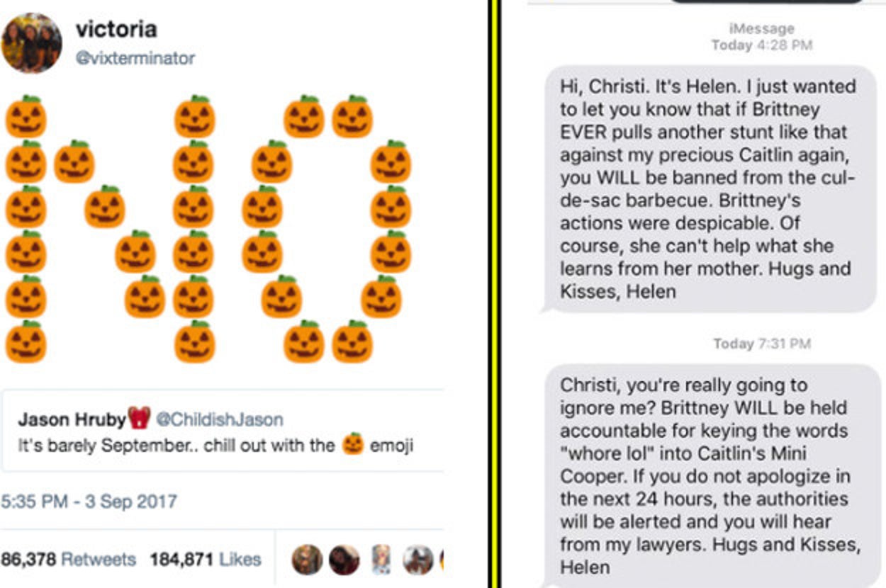The width and height of the screenshot is (886, 588).
Task: Click the @ChildishJason handle
Action: 219,419
